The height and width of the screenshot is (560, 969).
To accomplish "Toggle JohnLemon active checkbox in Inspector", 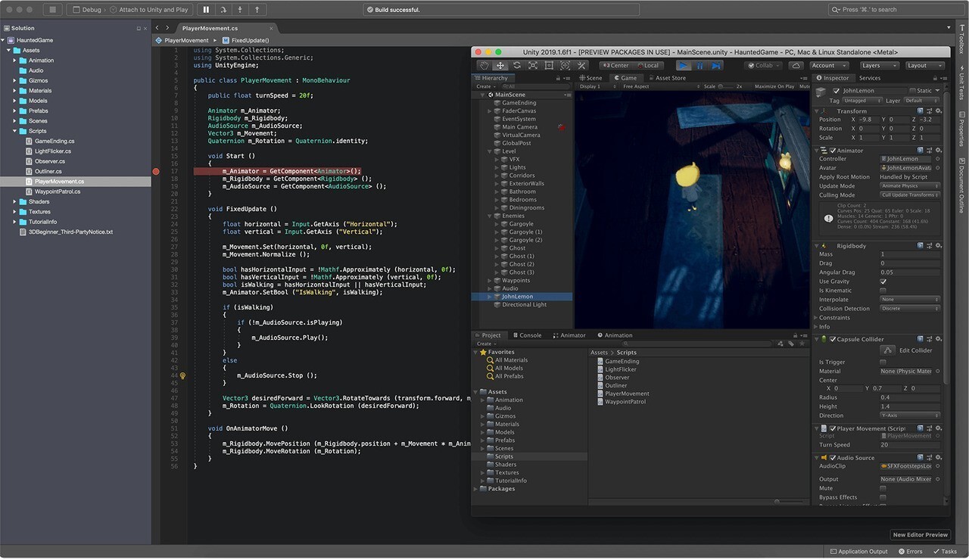I will tap(837, 90).
